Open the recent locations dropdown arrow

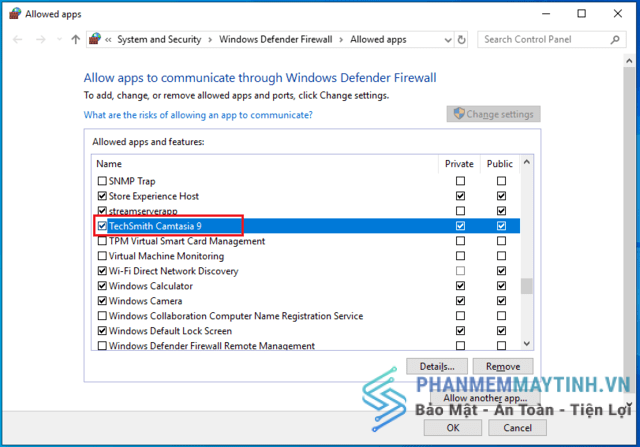[60, 40]
